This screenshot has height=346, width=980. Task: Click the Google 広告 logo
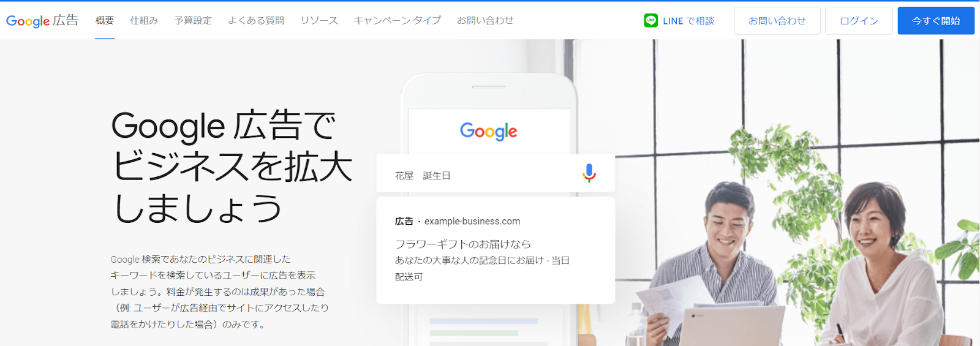[x=42, y=20]
